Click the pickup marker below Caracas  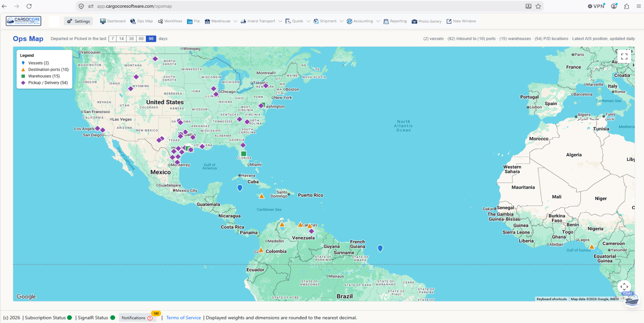click(311, 231)
